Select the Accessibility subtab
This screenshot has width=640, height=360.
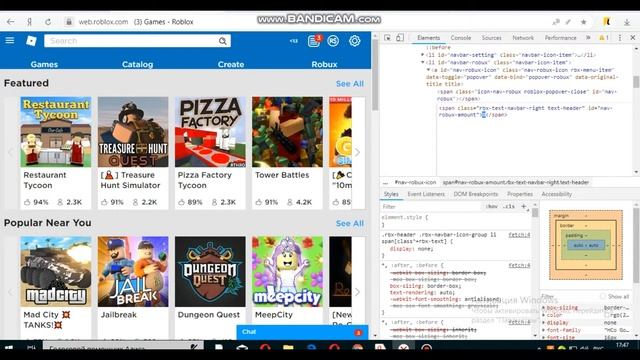556,194
